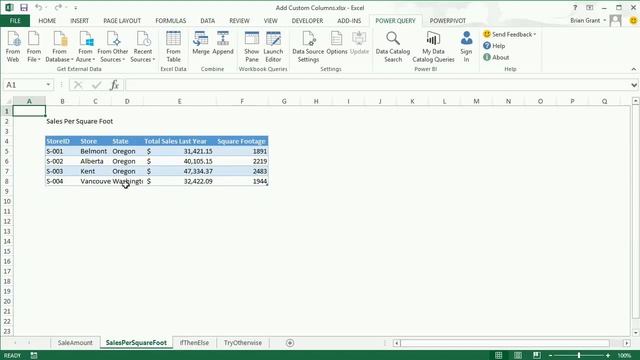This screenshot has width=640, height=360.
Task: Select row 10 header
Action: click(7, 201)
